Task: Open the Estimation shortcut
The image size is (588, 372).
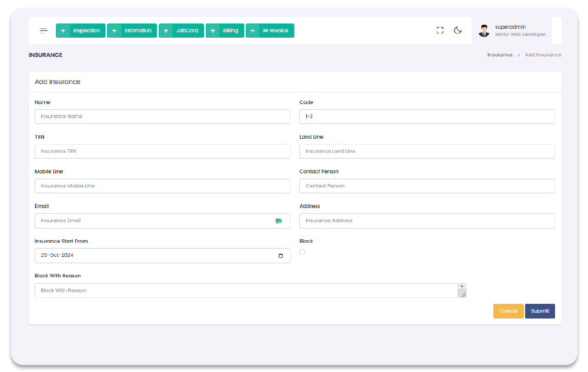Action: click(138, 31)
